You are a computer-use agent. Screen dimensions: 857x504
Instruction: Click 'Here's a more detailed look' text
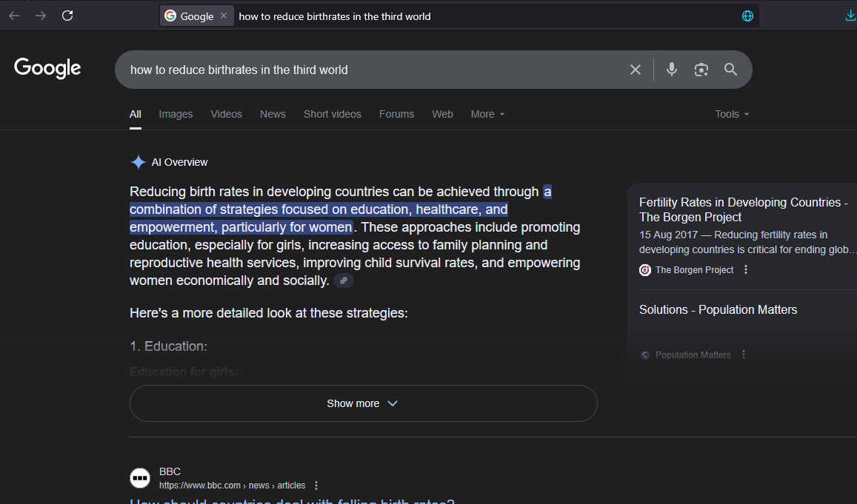pos(269,313)
